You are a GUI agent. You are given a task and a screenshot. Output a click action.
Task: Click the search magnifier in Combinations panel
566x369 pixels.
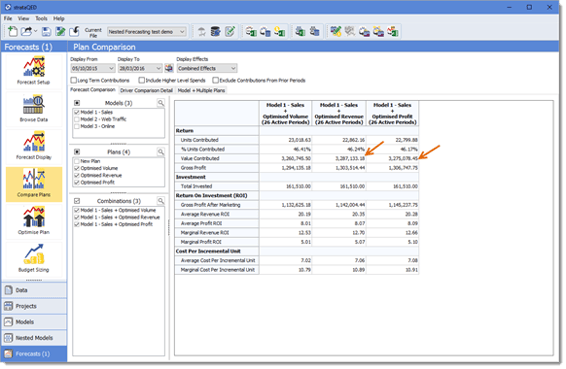click(x=161, y=201)
